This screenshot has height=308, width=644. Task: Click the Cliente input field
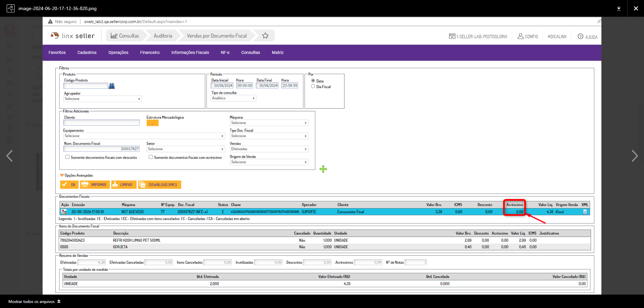point(101,123)
